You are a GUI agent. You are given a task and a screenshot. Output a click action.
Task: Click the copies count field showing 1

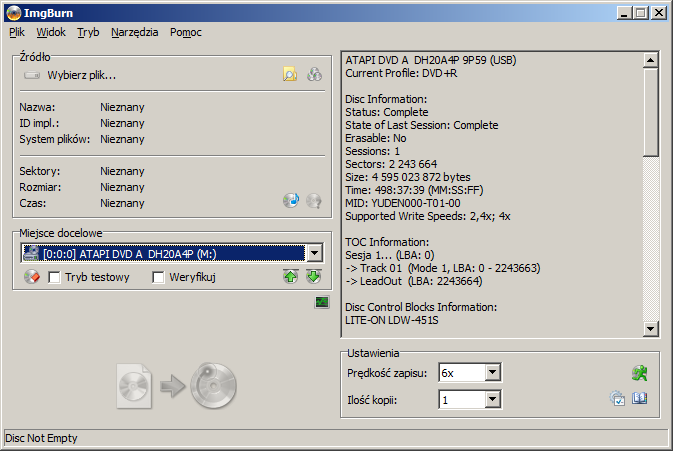click(x=462, y=400)
